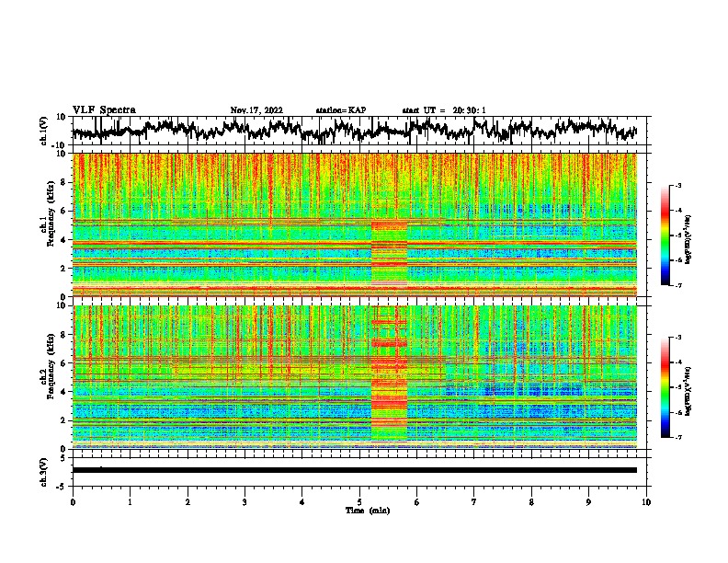Click the "6" kHz tick on ch.1 frequency axis

tap(63, 212)
